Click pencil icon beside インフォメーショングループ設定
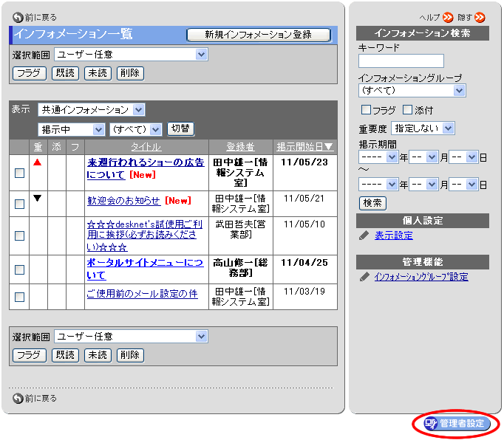The image size is (504, 440). (364, 277)
